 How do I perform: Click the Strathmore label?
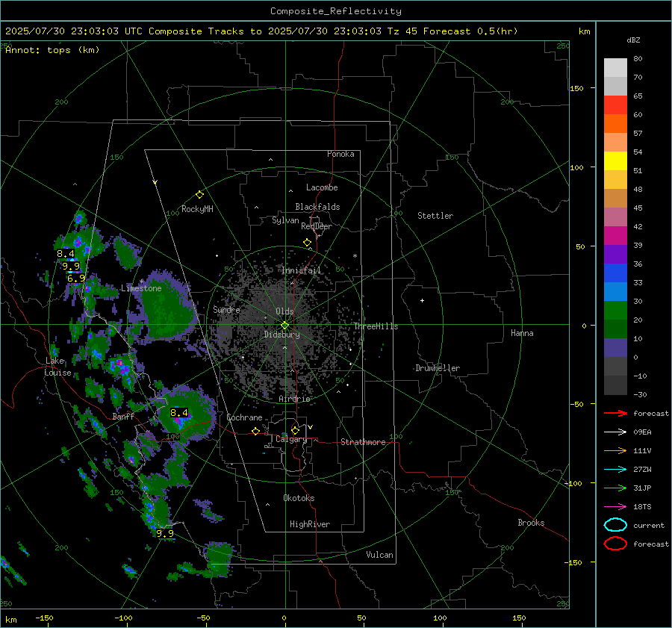coord(363,442)
